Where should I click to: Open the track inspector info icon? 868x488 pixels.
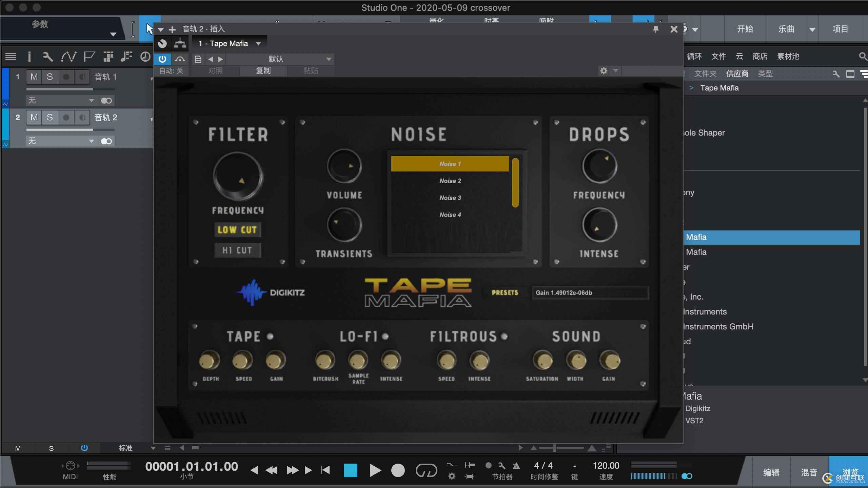pyautogui.click(x=29, y=57)
